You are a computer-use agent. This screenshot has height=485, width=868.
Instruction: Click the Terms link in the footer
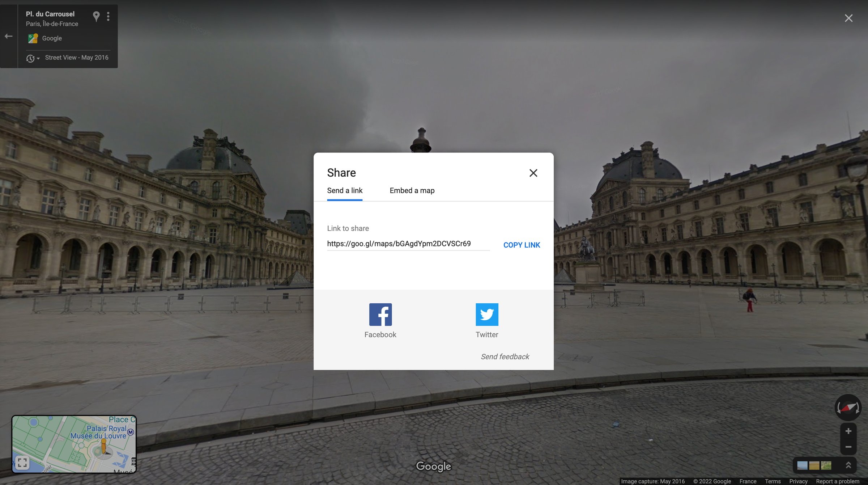pos(773,481)
